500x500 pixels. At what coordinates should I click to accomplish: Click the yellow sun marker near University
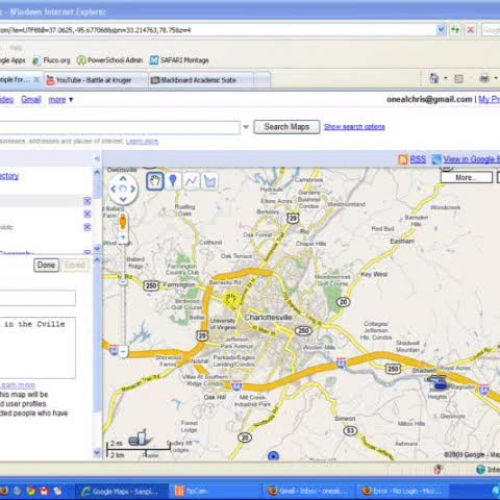pyautogui.click(x=231, y=299)
